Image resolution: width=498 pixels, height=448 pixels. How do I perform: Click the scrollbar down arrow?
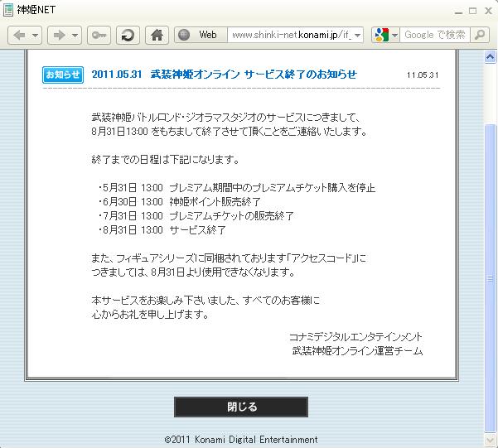[x=490, y=441]
